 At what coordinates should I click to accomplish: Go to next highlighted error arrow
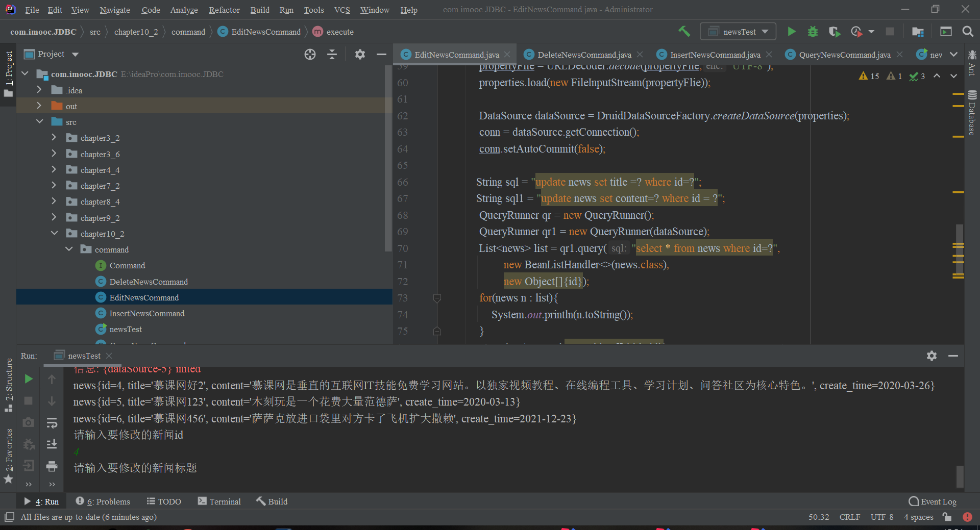[x=953, y=76]
